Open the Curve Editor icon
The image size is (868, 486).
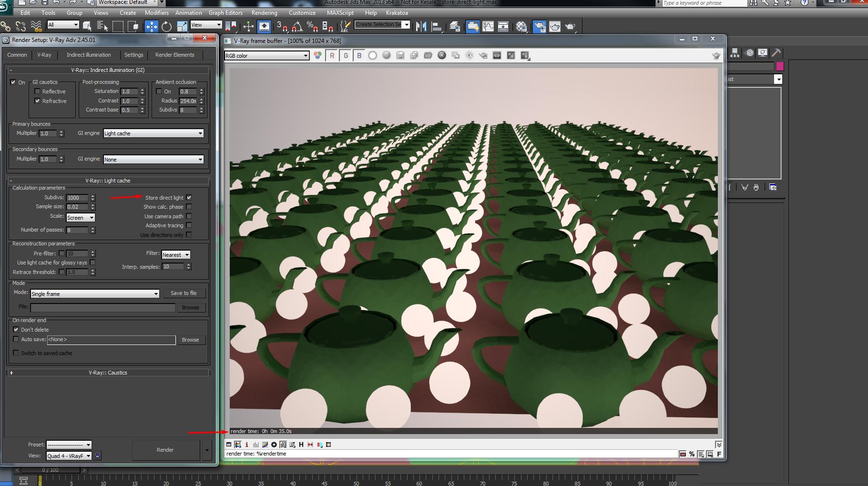[x=488, y=26]
